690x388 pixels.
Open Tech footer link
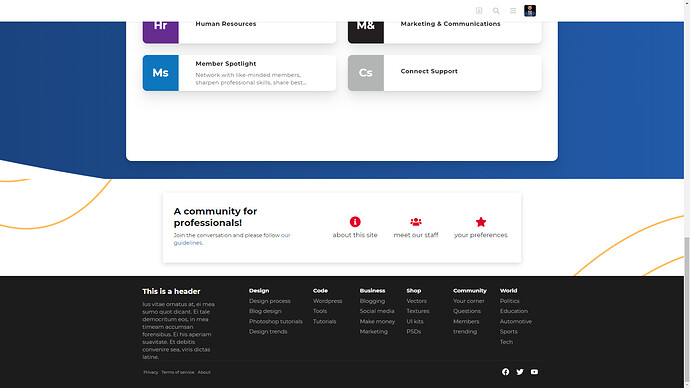506,342
